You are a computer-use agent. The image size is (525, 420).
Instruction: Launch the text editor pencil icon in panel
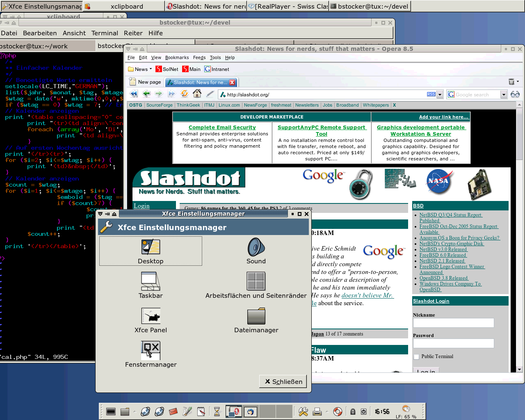[x=187, y=411]
